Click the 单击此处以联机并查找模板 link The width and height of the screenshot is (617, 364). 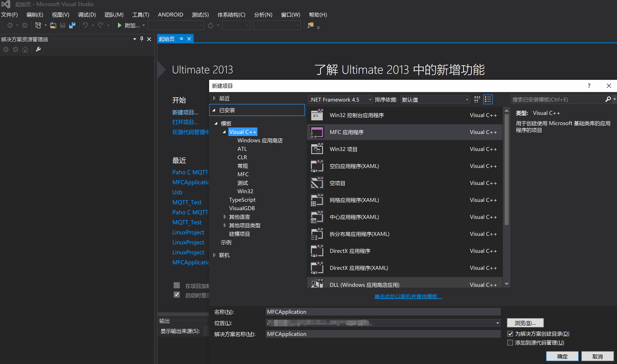(x=408, y=296)
